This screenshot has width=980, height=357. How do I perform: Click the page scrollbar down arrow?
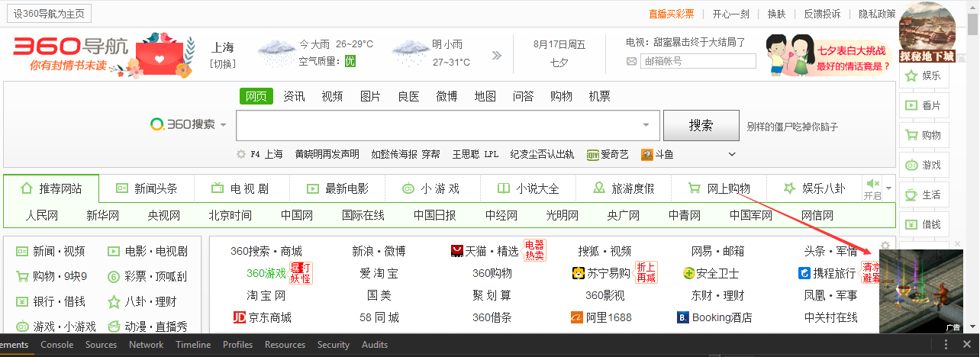pos(973,326)
